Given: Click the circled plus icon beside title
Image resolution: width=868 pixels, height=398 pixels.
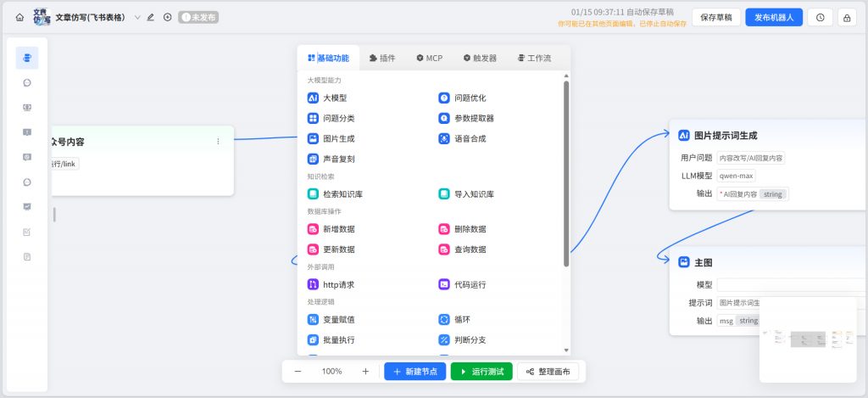Looking at the screenshot, I should point(167,17).
